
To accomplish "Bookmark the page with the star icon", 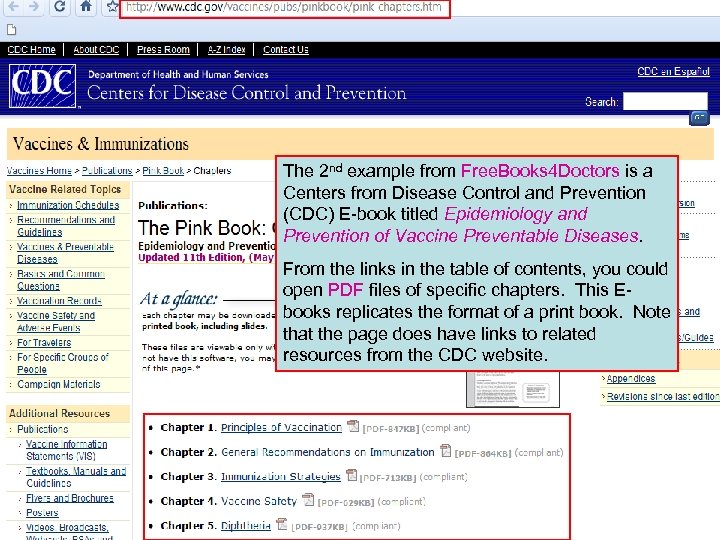I will pyautogui.click(x=112, y=6).
